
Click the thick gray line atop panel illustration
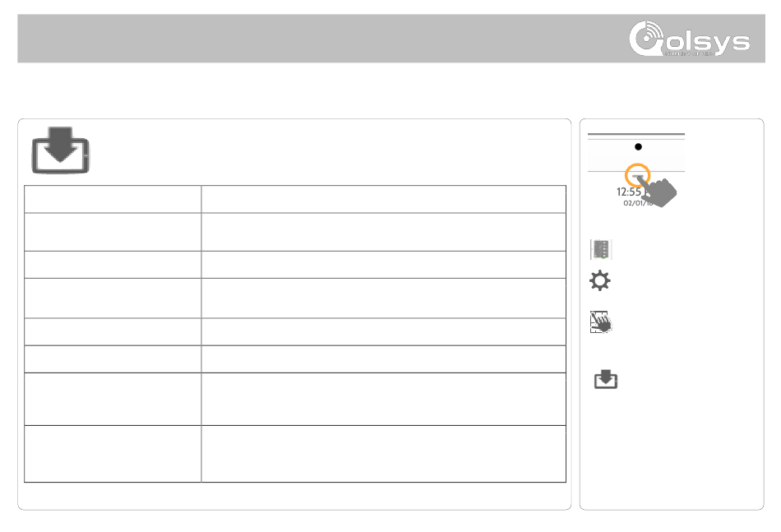click(636, 134)
